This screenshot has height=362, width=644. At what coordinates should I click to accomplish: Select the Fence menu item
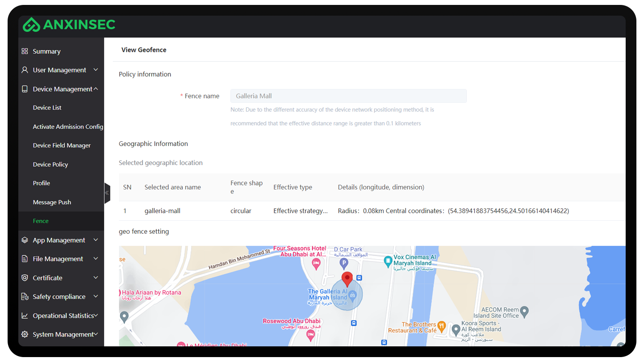point(41,221)
